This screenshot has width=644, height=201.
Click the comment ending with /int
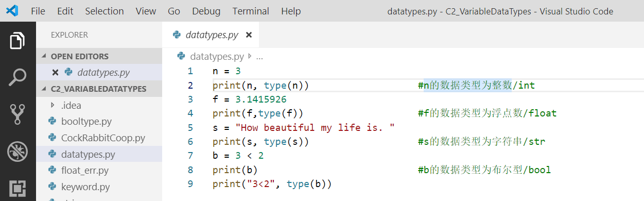(476, 85)
